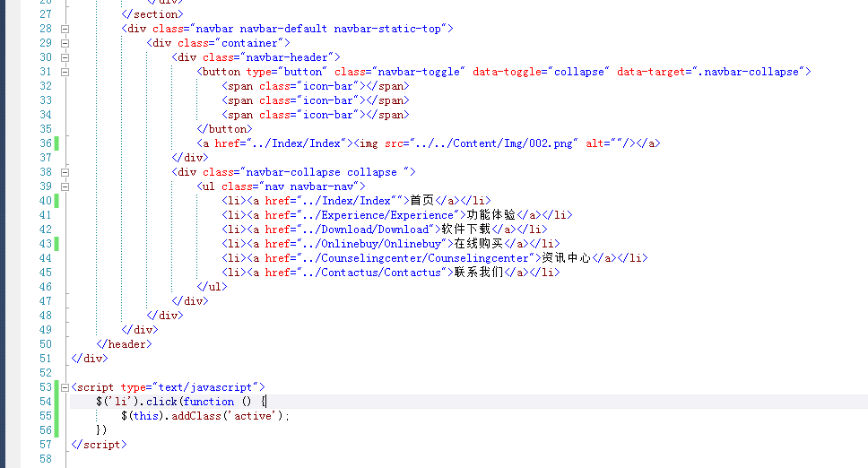This screenshot has height=468, width=868.
Task: Click line number 36
Action: (x=46, y=143)
